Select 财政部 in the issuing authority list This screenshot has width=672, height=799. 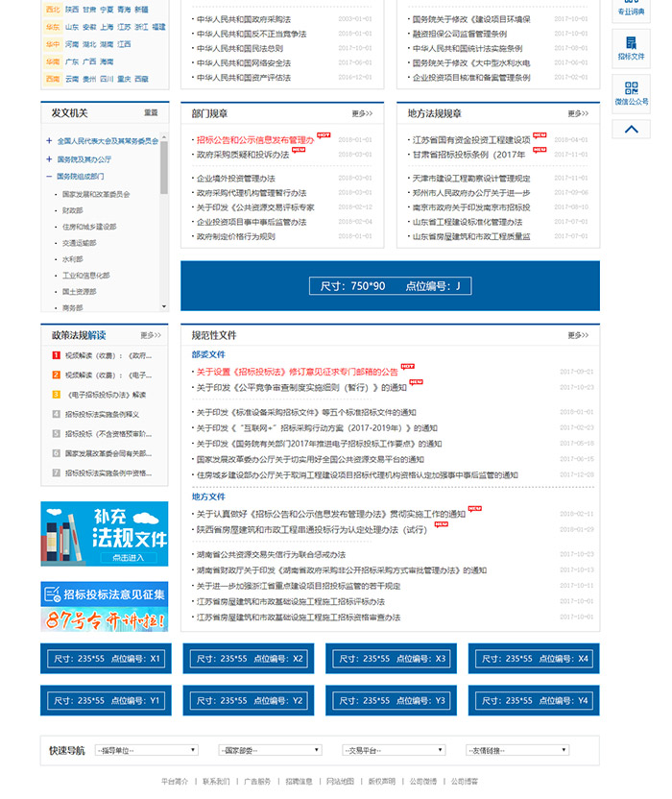[73, 210]
